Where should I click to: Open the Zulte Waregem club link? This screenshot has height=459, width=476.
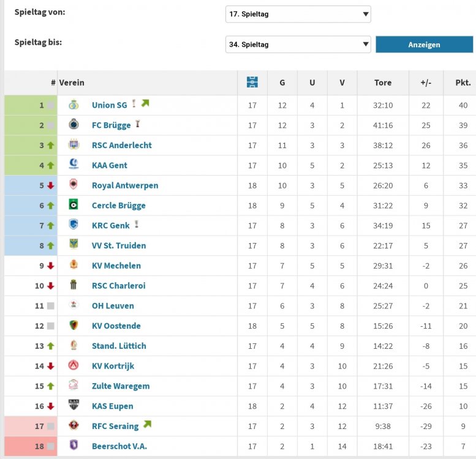coord(121,386)
